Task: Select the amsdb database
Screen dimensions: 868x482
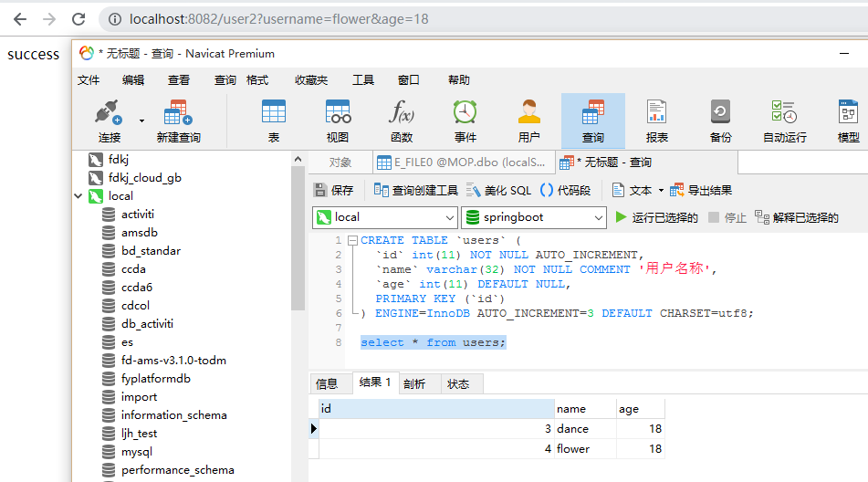Action: coord(140,233)
